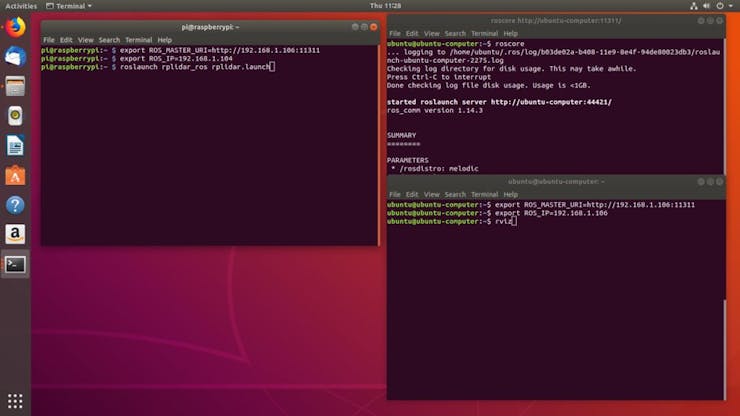Click the roscore window title bar
The width and height of the screenshot is (740, 416).
pyautogui.click(x=556, y=21)
